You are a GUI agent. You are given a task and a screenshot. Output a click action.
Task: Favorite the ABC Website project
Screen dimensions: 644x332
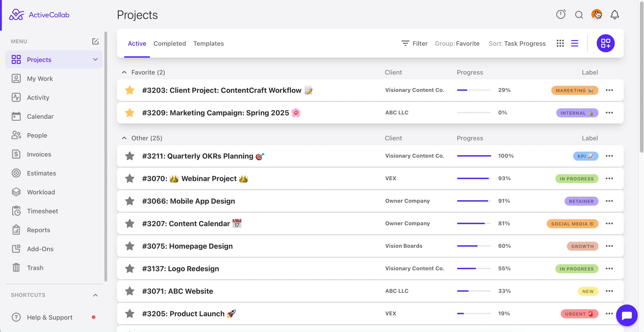click(x=130, y=291)
